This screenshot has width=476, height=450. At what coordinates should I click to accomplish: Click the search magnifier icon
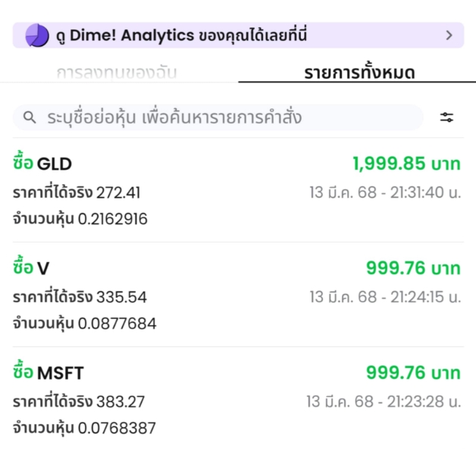click(x=30, y=117)
